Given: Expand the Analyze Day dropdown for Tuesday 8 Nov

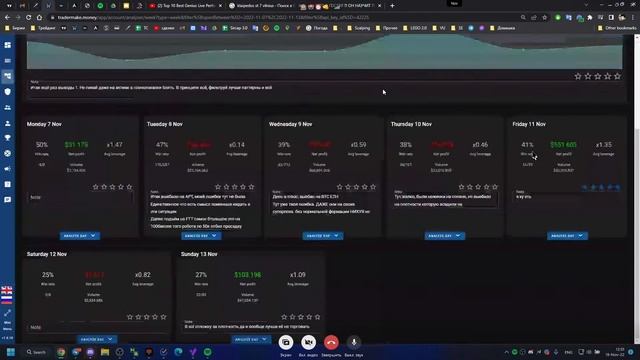Looking at the screenshot, I should (201, 236).
